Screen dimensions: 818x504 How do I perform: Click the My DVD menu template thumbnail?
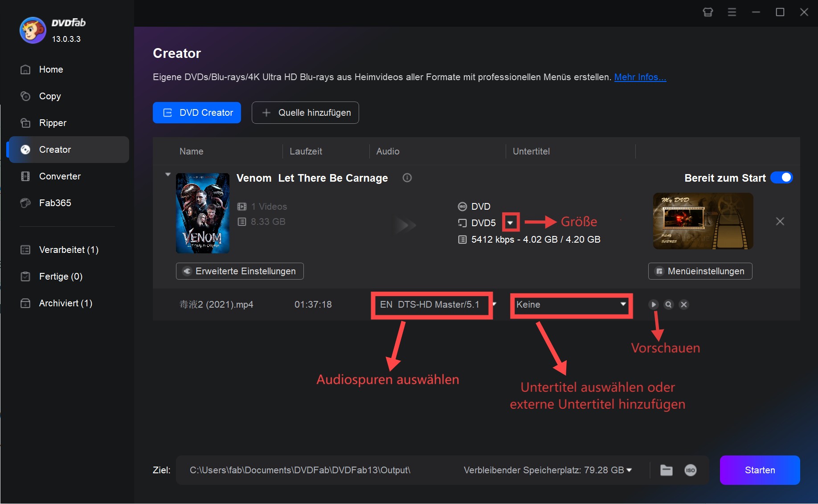click(x=703, y=221)
